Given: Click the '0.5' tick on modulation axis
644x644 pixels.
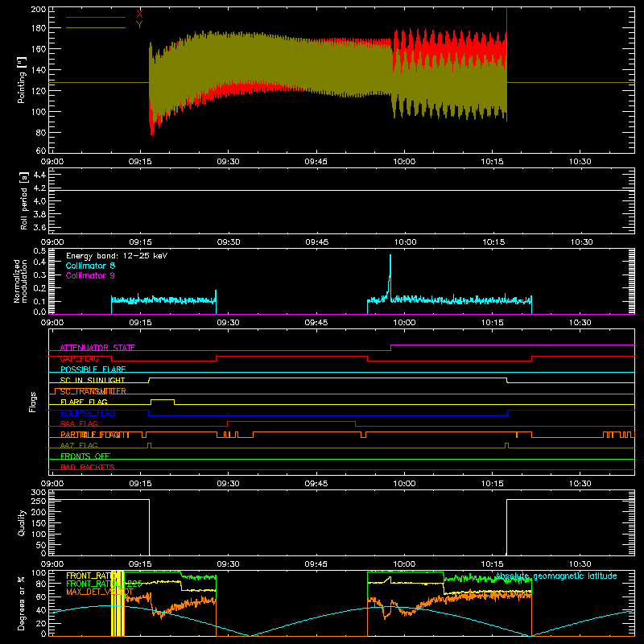Looking at the screenshot, I should [x=39, y=251].
